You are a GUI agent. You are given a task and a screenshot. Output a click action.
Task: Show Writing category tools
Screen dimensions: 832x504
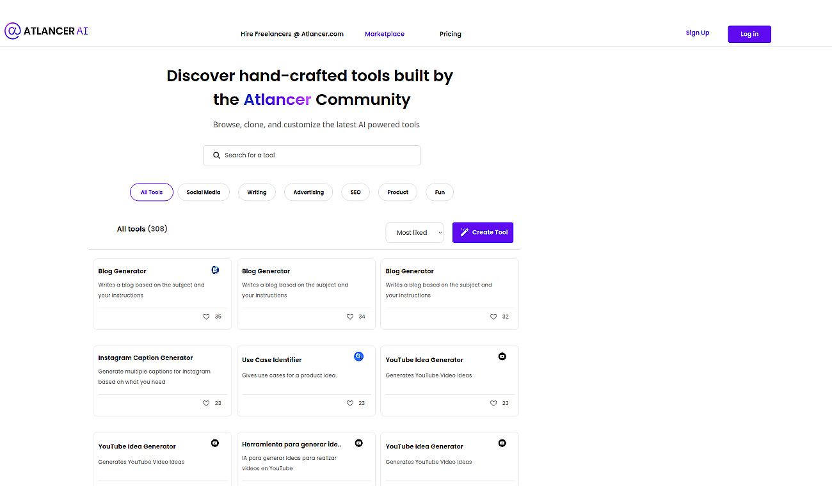click(x=257, y=192)
